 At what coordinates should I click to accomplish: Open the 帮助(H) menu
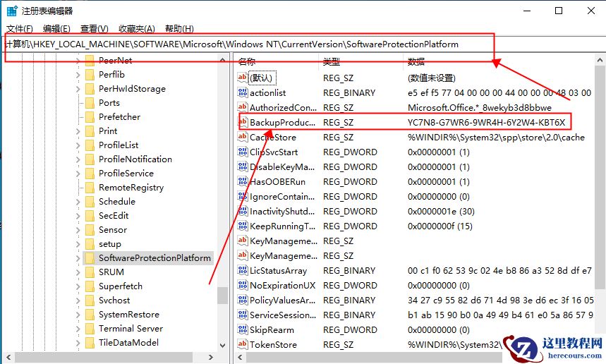tap(179, 29)
